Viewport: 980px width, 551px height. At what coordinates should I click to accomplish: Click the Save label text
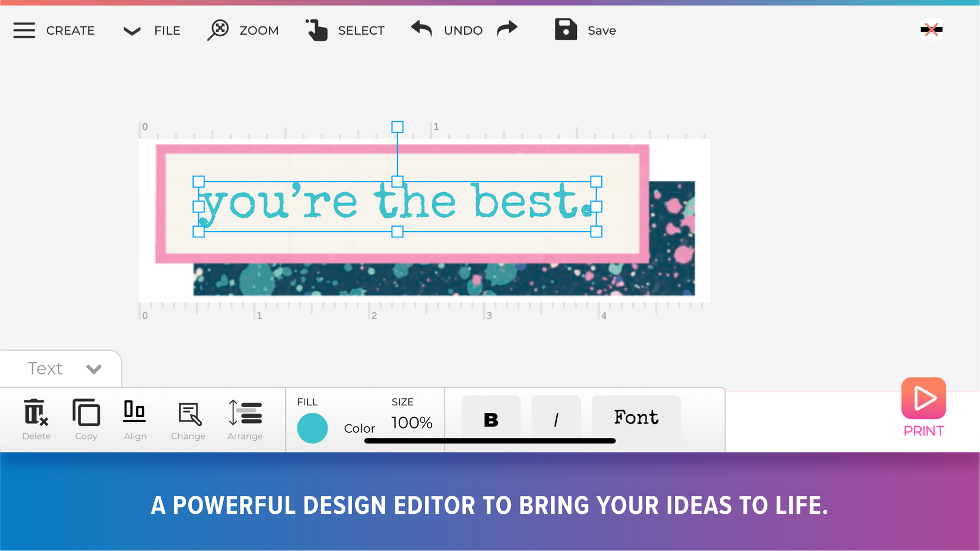[x=602, y=31]
